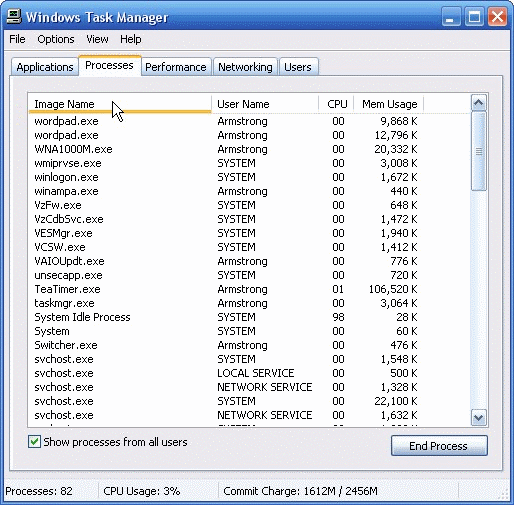Click the scrollbar down arrow
The width and height of the screenshot is (514, 505).
tap(479, 417)
